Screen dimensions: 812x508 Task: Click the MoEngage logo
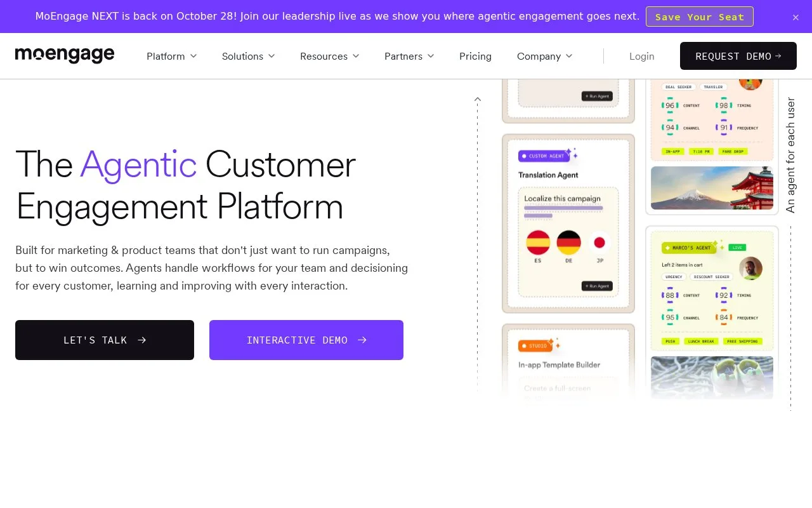(65, 55)
